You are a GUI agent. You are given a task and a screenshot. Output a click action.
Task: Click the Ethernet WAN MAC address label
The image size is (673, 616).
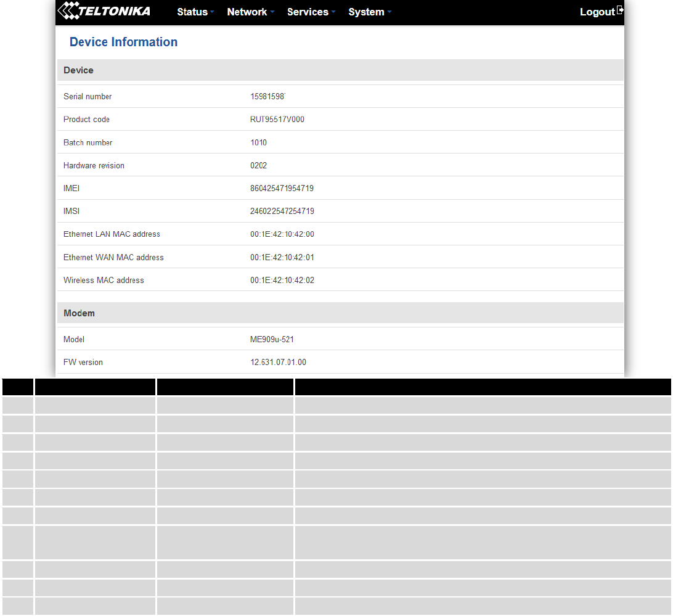[x=113, y=257]
